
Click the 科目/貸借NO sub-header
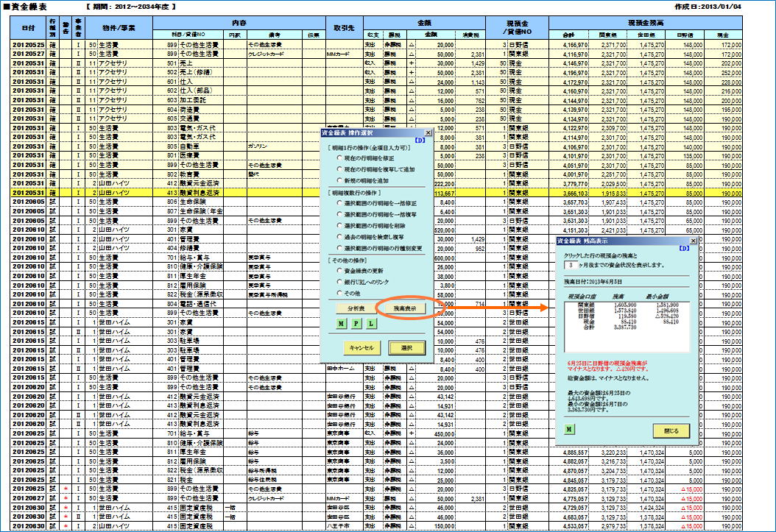click(188, 35)
